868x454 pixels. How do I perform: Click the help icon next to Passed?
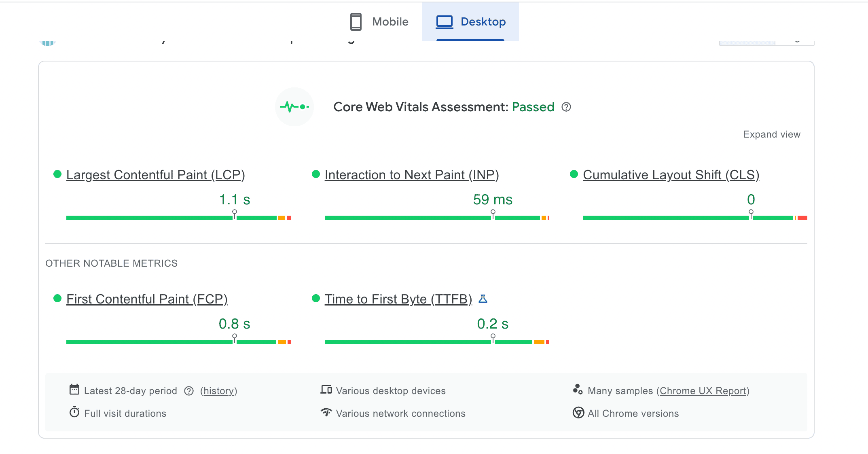(566, 107)
